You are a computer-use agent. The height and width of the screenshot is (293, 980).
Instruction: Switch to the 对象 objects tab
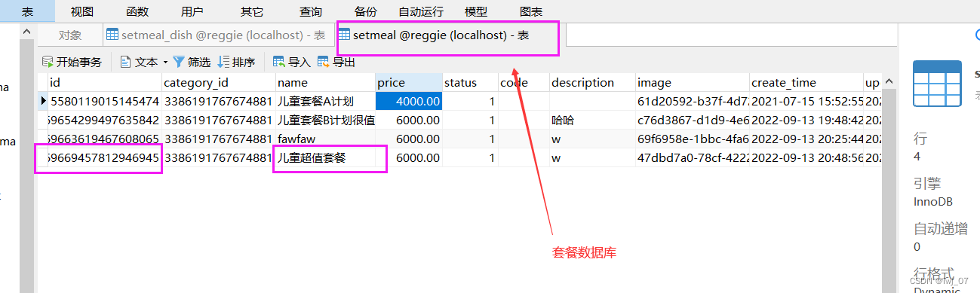70,35
